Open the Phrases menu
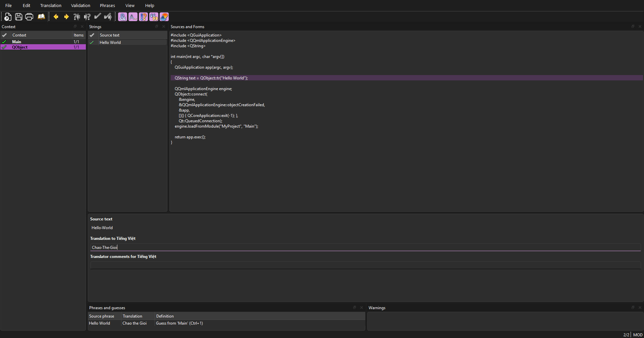 click(x=107, y=6)
